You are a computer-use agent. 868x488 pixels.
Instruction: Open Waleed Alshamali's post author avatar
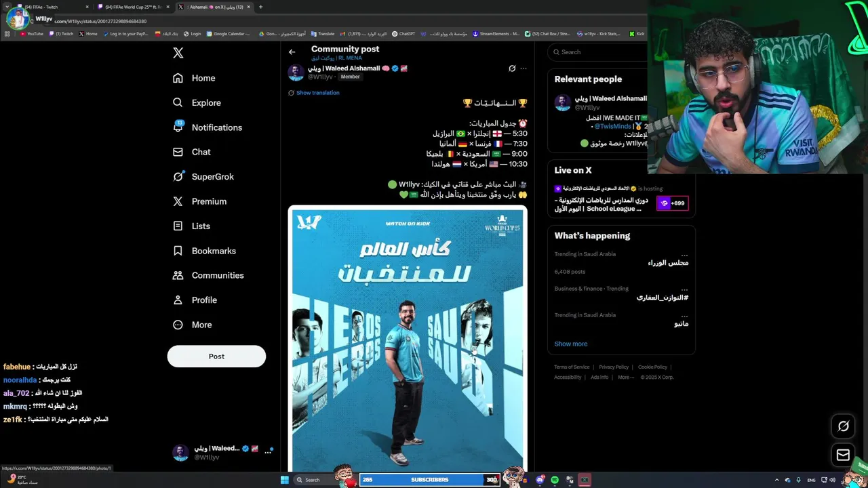[296, 73]
